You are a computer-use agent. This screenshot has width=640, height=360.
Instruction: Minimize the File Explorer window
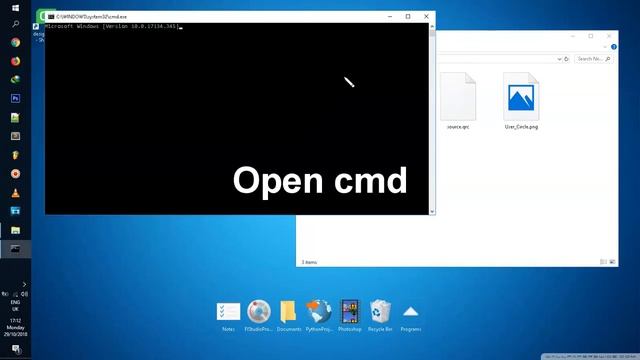pos(573,36)
